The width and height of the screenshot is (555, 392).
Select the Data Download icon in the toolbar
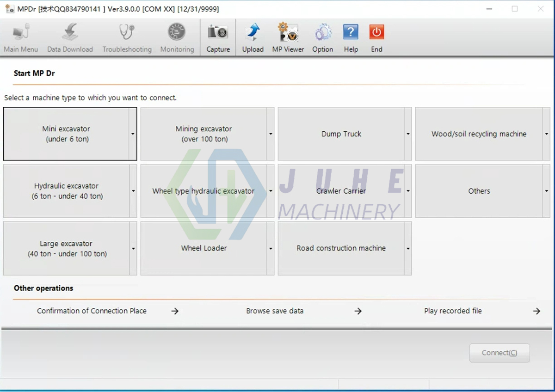[70, 37]
